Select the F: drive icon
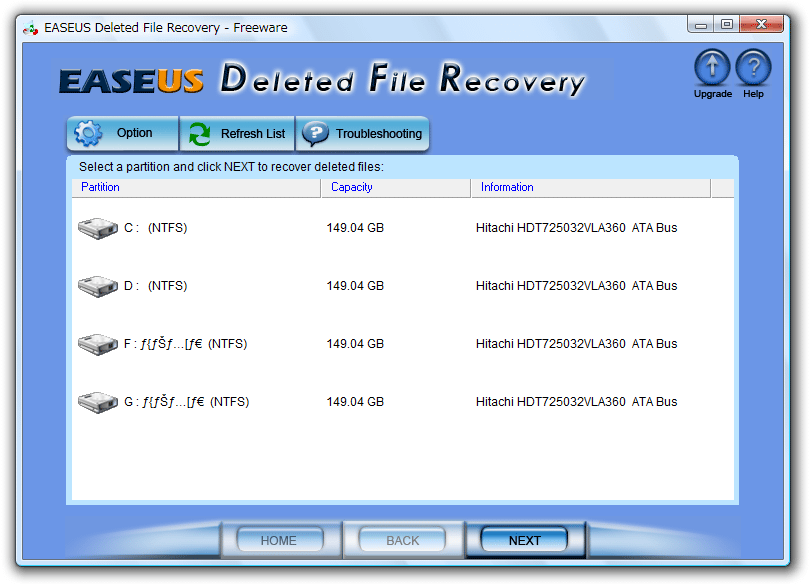Screen dimensions: 810x584 98,344
